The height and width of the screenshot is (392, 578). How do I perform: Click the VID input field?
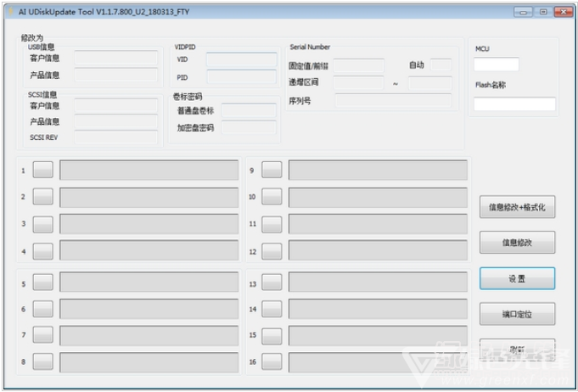(241, 59)
